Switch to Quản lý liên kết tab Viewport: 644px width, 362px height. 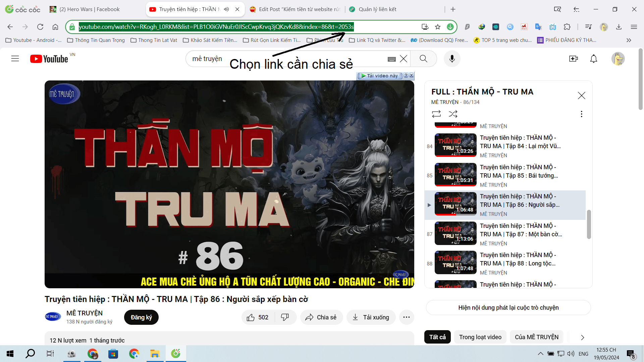point(377,9)
